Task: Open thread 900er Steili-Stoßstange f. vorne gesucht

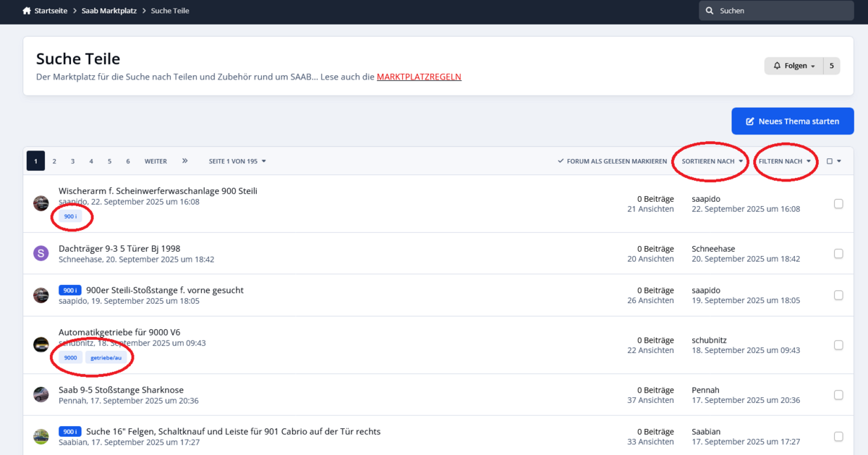Action: coord(165,290)
